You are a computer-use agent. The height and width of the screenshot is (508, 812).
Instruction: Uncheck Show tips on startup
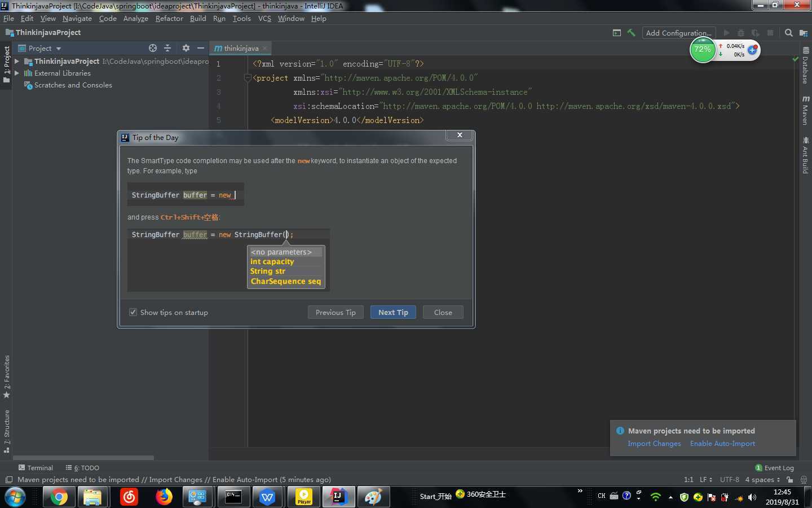pyautogui.click(x=133, y=312)
